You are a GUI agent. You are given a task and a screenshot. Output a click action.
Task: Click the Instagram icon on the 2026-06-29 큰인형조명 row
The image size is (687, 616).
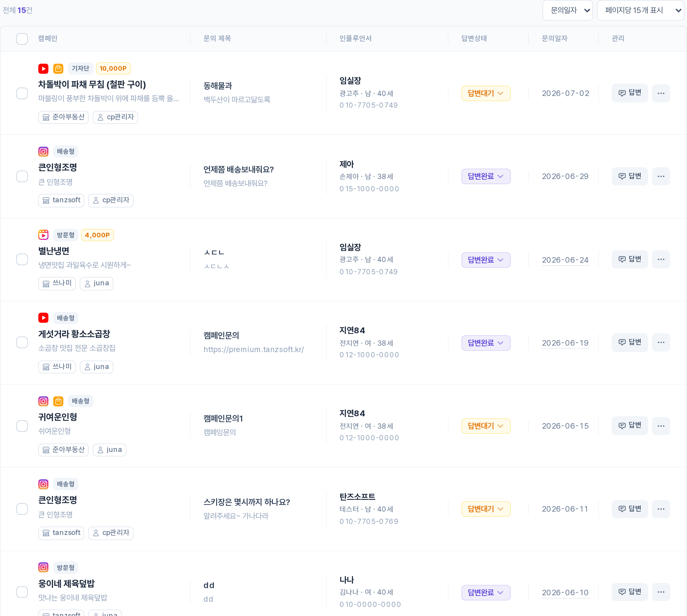point(43,152)
